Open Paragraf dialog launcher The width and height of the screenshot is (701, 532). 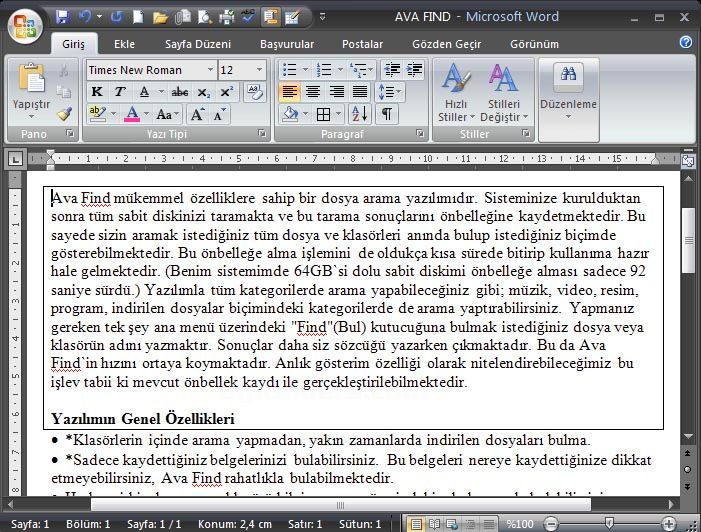click(420, 133)
